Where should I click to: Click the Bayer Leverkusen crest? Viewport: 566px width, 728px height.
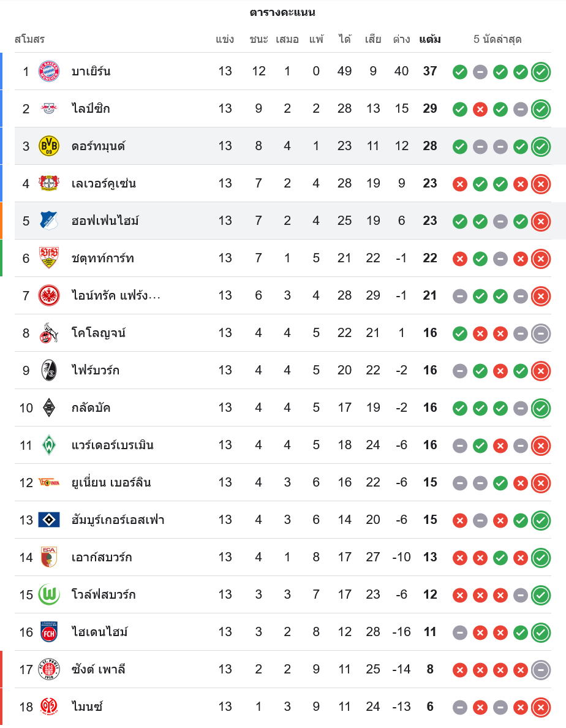click(x=49, y=183)
